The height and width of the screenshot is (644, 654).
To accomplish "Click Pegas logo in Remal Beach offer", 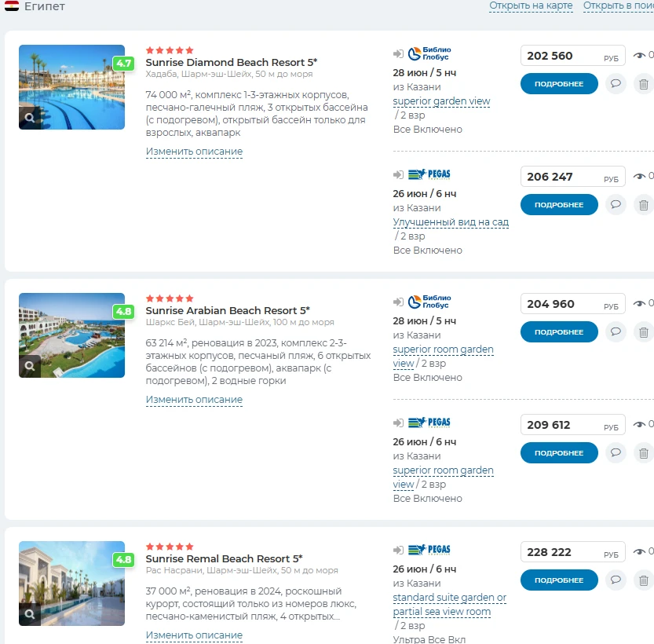I will [429, 550].
